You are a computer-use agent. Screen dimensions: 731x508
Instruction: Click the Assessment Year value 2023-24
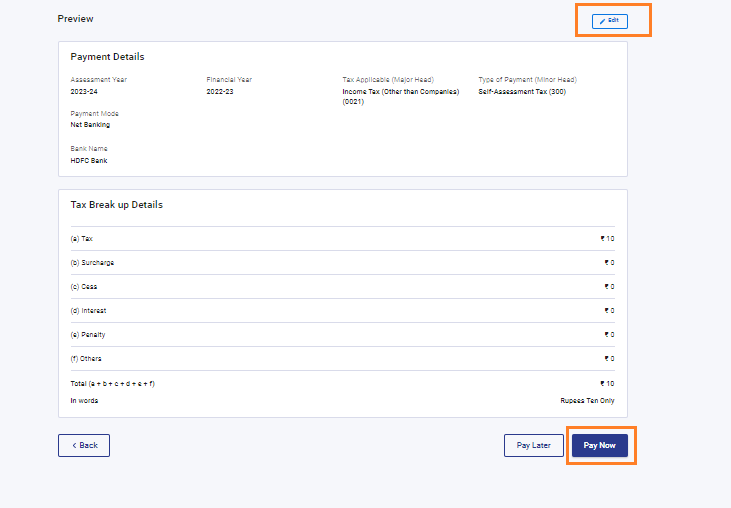click(84, 91)
